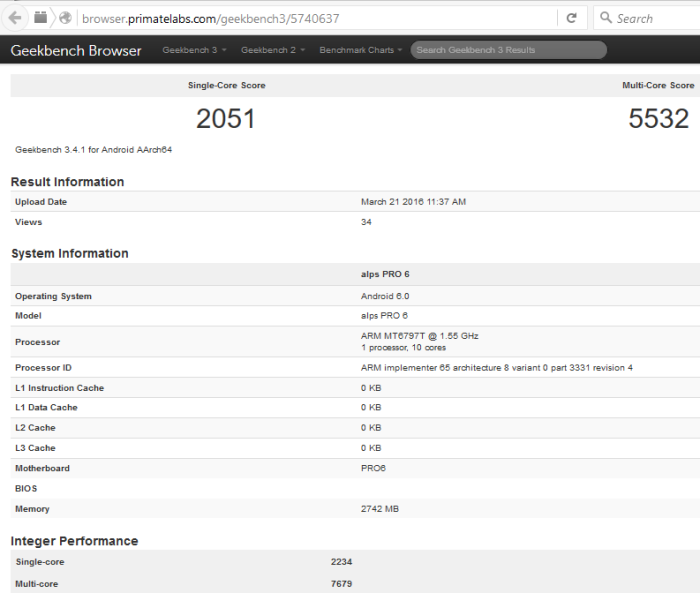700x593 pixels.
Task: Select the Processor ID label
Action: (43, 367)
